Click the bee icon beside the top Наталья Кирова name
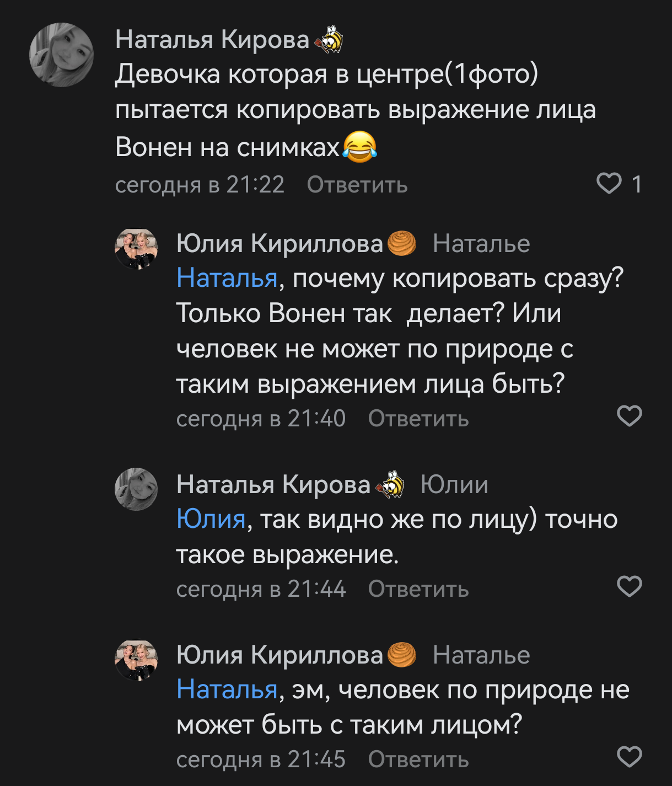Screen dimensions: 672x786 [330, 40]
